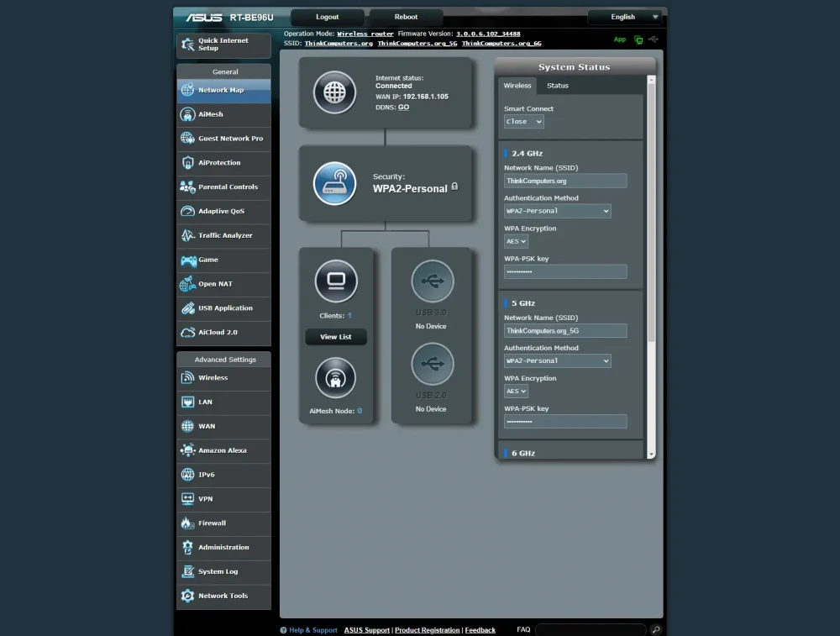Click the ThinkComputers.org_6G SSID link

(x=501, y=44)
